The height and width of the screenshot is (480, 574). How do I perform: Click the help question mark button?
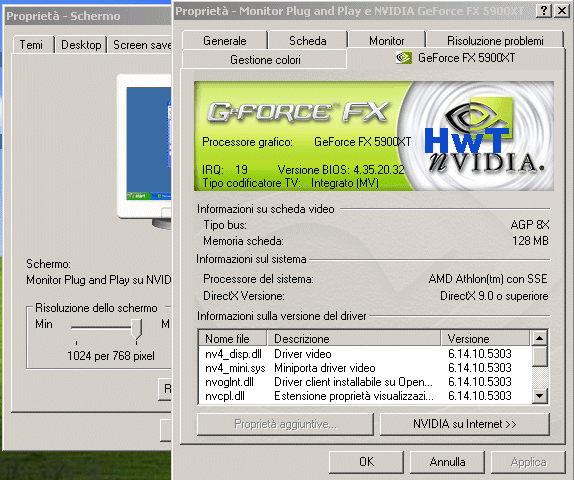544,10
